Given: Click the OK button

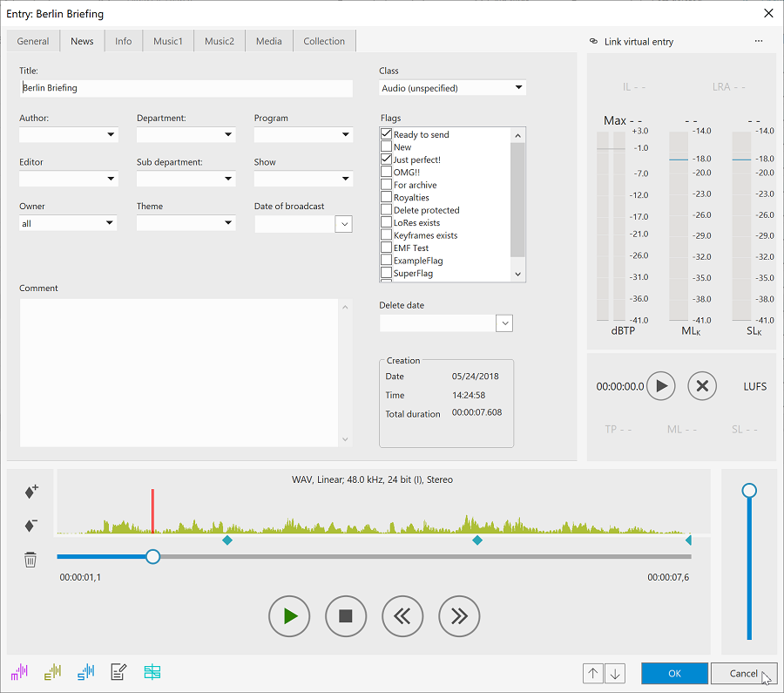Looking at the screenshot, I should coord(674,673).
